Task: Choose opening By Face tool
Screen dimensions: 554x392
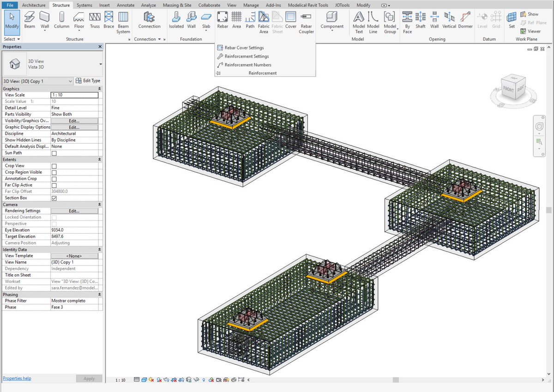Action: [407, 22]
